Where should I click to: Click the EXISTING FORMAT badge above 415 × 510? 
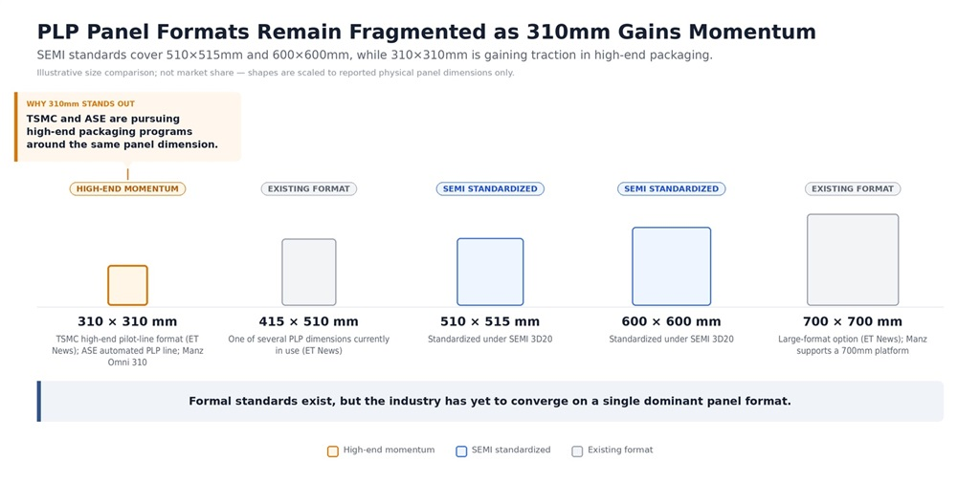pyautogui.click(x=309, y=188)
